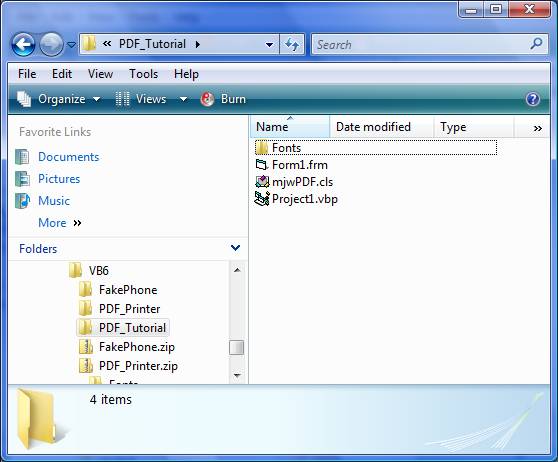Open the View menu

click(x=100, y=74)
